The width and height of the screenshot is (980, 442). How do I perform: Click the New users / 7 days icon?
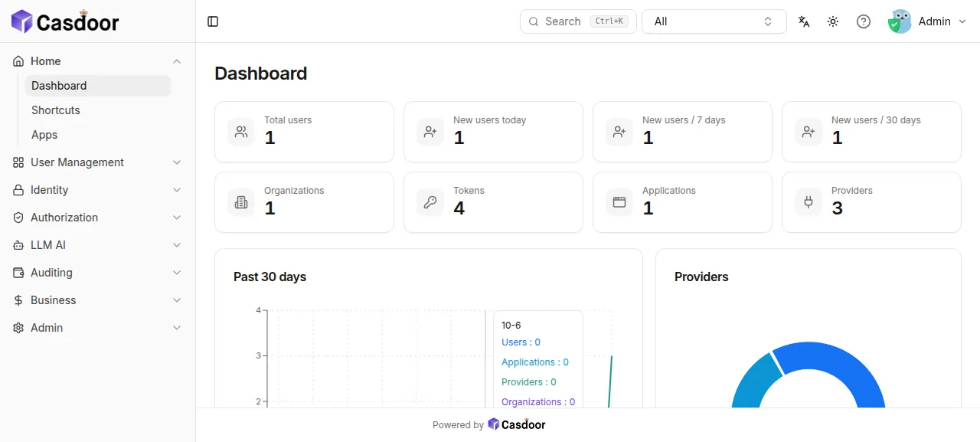pyautogui.click(x=619, y=132)
